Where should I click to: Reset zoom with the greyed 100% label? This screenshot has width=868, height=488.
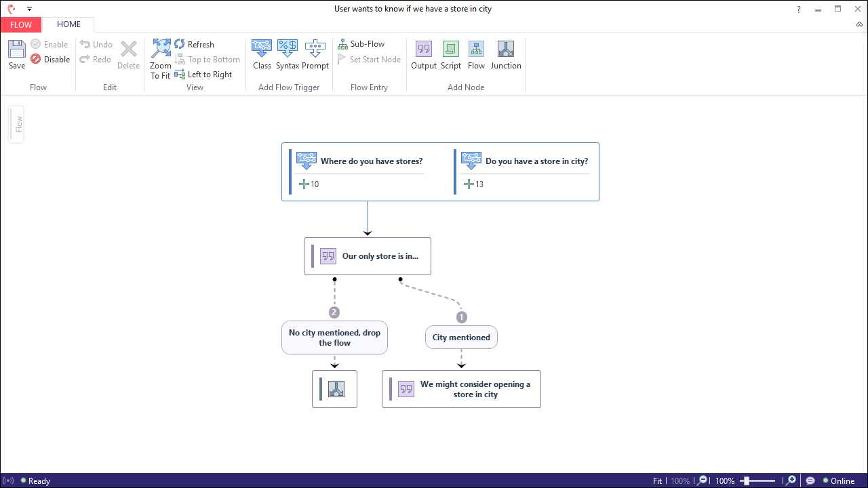tap(680, 481)
